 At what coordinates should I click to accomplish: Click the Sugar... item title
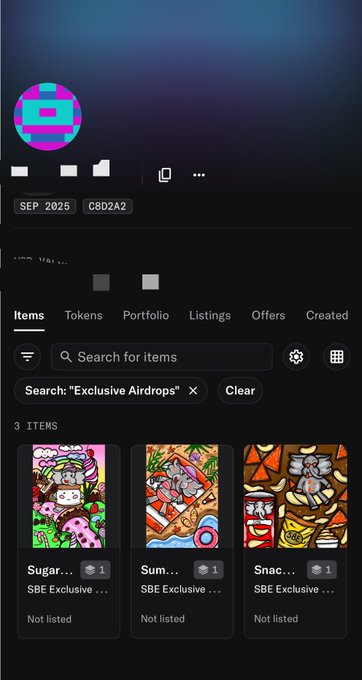coord(50,570)
